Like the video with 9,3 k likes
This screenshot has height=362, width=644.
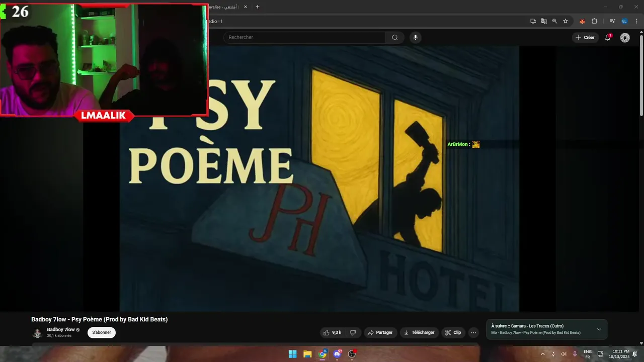pyautogui.click(x=333, y=332)
